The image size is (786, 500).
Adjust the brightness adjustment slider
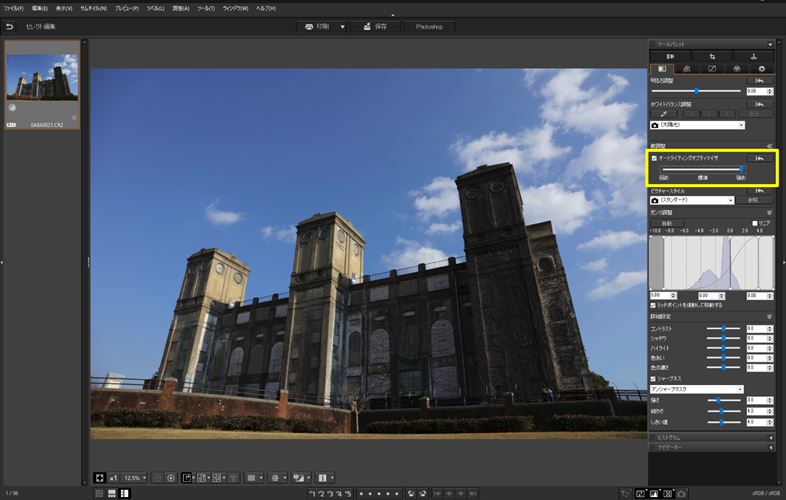click(x=696, y=91)
